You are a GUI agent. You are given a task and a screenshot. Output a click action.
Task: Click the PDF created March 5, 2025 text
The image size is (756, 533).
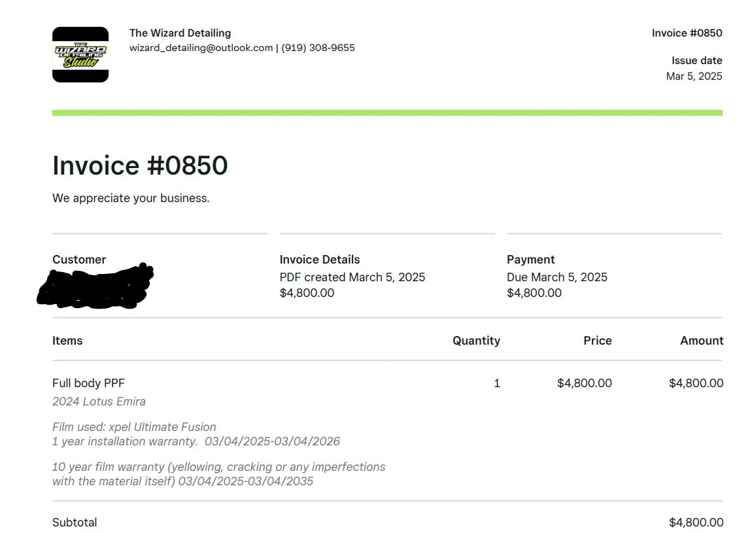(x=352, y=277)
